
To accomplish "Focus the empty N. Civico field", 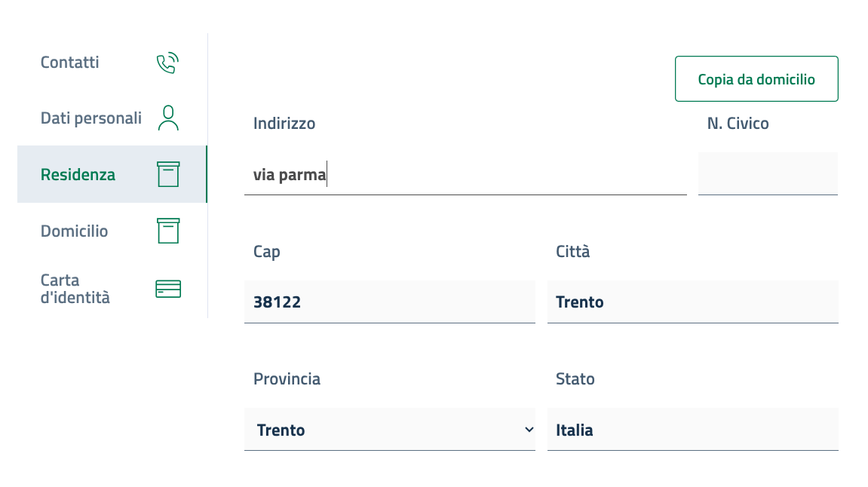I will tap(768, 174).
